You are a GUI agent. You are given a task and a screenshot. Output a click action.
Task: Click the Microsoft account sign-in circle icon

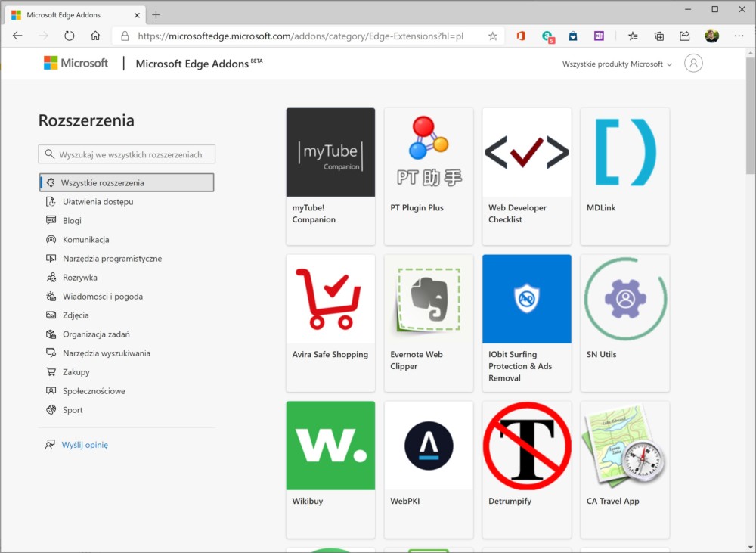coord(693,64)
